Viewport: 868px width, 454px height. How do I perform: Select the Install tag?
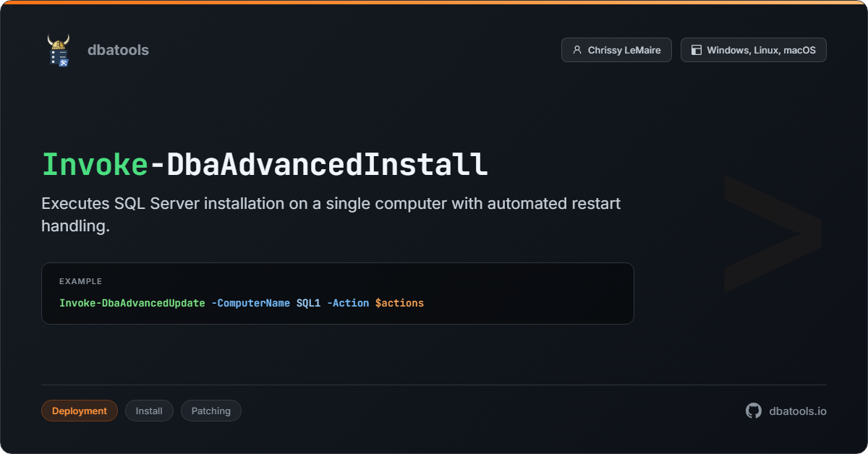pyautogui.click(x=149, y=411)
